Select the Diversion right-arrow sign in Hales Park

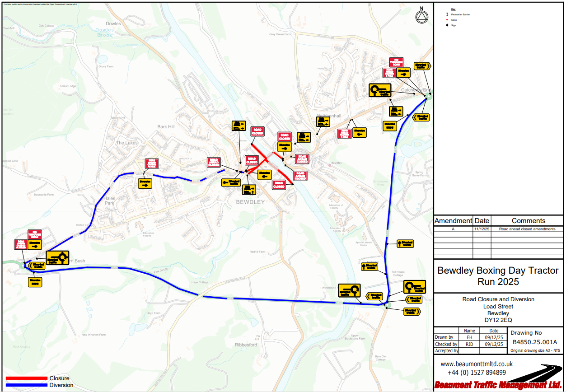pos(145,183)
